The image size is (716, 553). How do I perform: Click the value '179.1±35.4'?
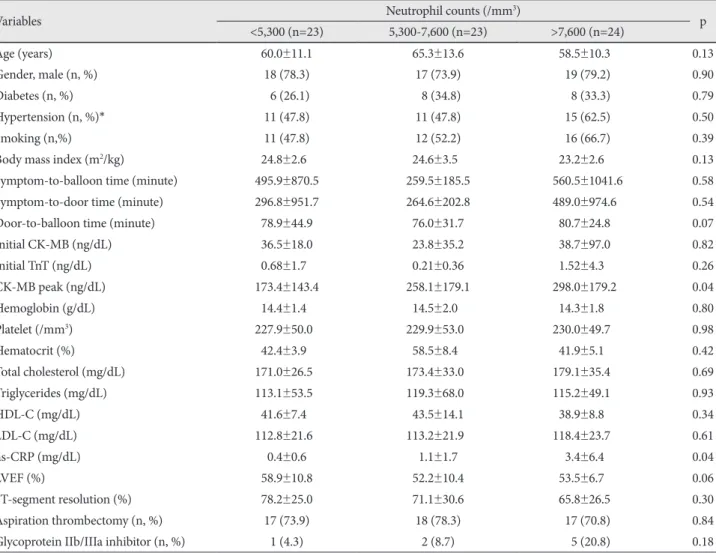coord(581,372)
